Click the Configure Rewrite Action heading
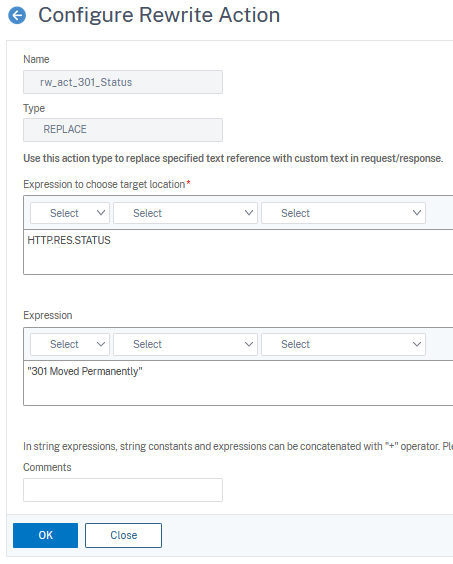 pyautogui.click(x=159, y=15)
